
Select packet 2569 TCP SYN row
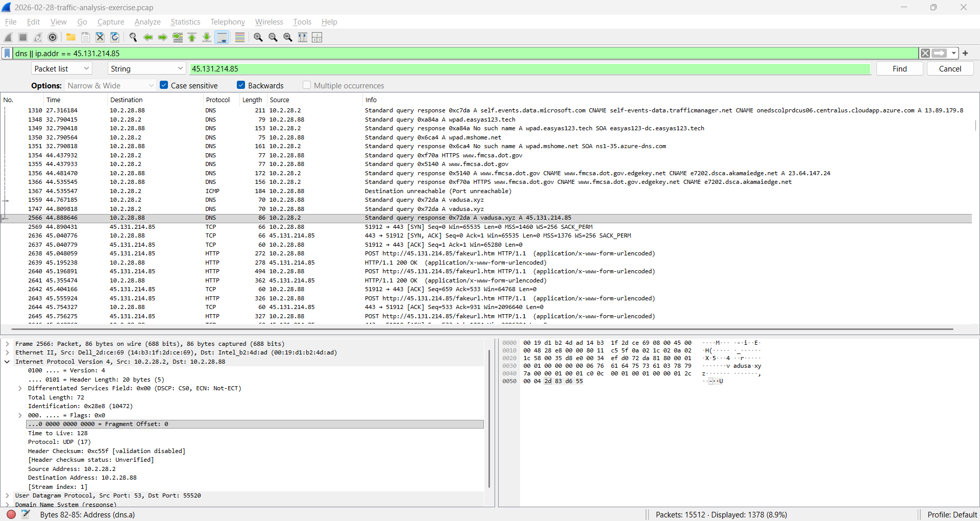[487, 227]
